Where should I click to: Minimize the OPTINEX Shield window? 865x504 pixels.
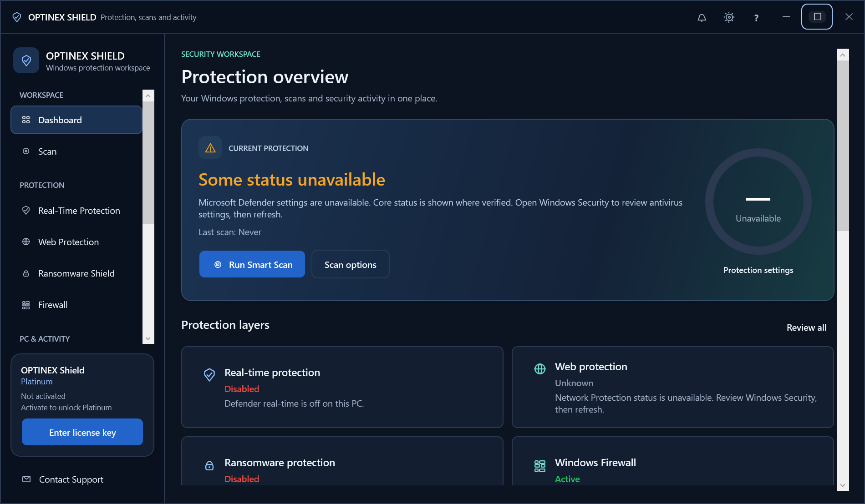pos(786,17)
